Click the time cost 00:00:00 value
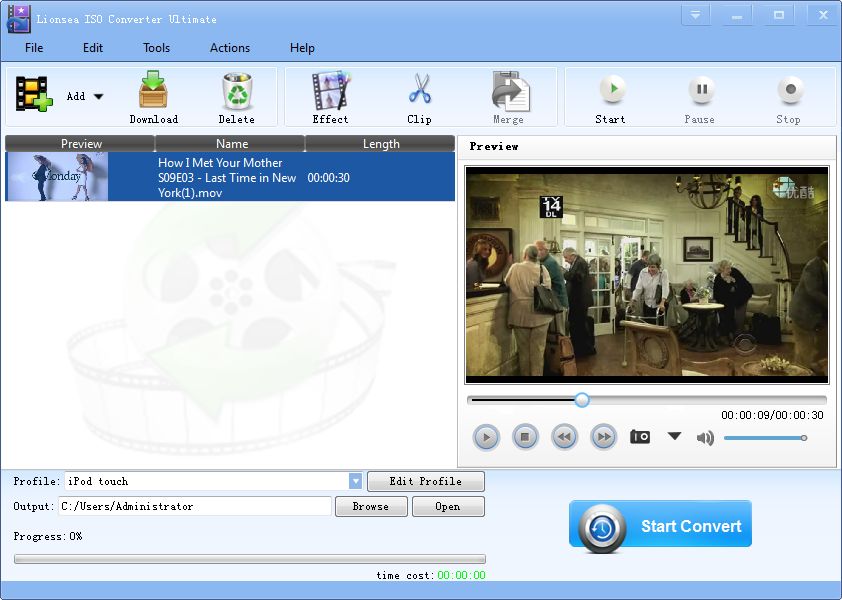842x600 pixels. (x=461, y=575)
